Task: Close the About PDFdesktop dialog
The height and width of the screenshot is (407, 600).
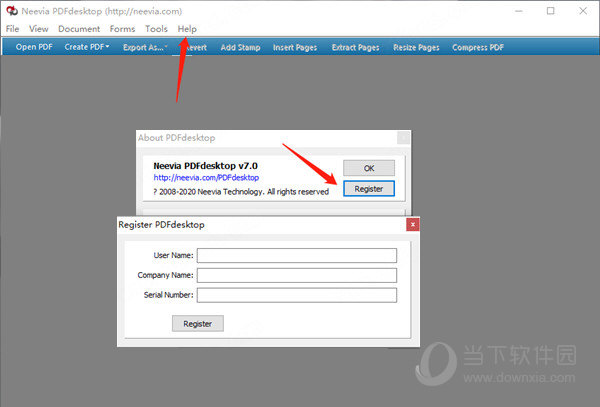Action: (403, 138)
